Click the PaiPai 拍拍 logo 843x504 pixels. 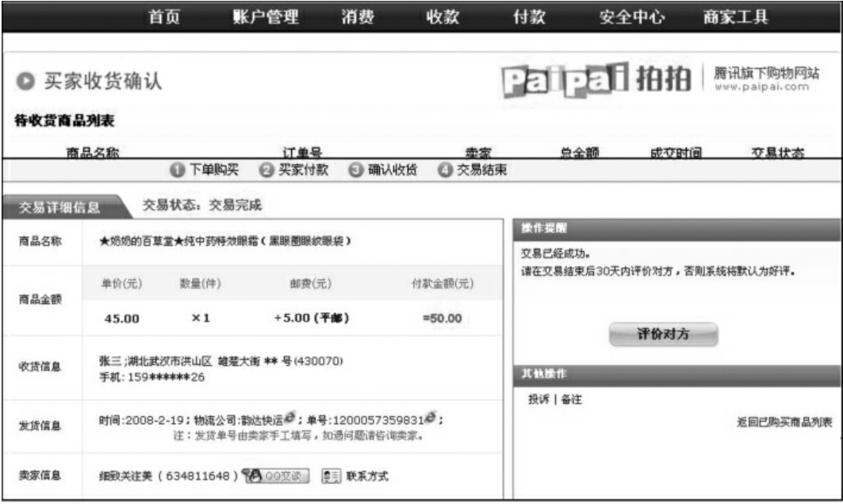[x=596, y=80]
